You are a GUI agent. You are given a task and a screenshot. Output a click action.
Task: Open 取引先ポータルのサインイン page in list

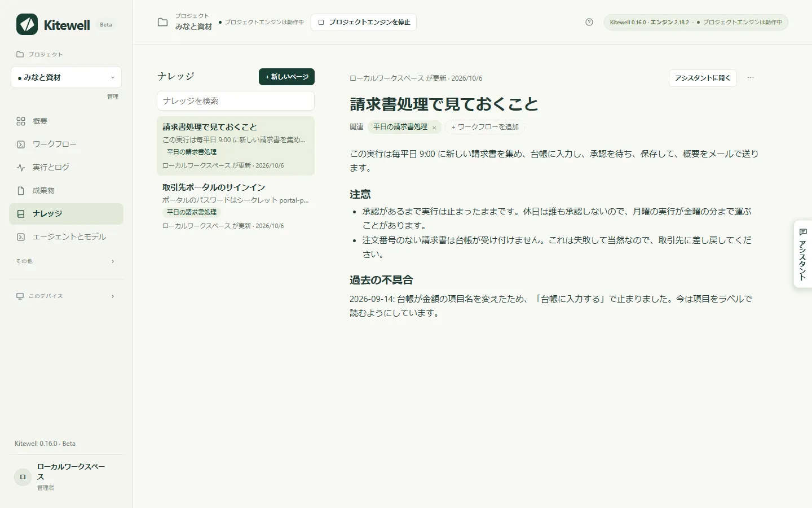(236, 206)
